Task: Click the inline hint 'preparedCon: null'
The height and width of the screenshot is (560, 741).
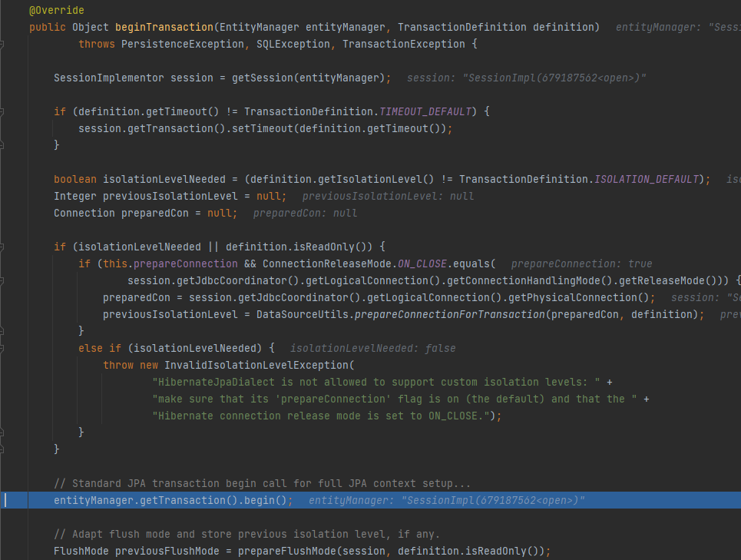Action: [306, 214]
